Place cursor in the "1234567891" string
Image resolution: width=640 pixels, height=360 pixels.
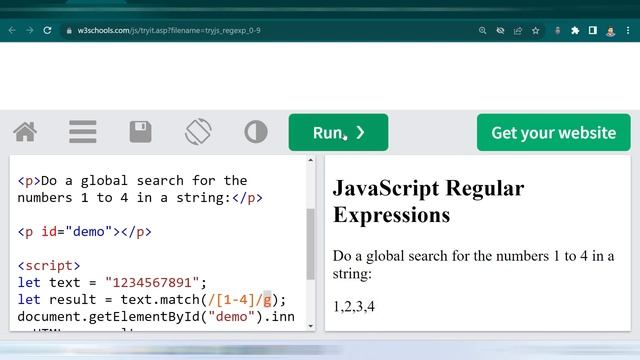coord(152,282)
